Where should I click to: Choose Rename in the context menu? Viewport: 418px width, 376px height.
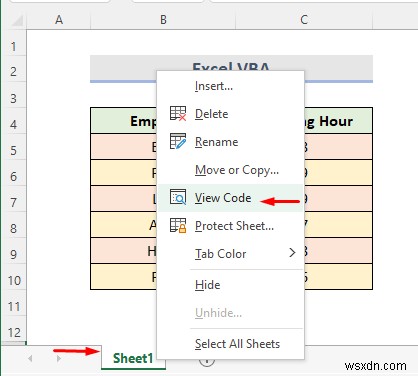click(x=230, y=142)
